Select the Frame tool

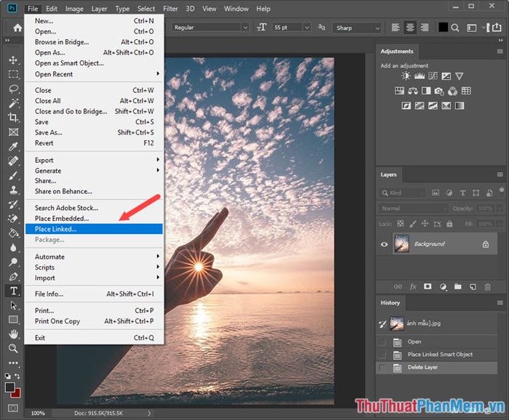click(13, 132)
